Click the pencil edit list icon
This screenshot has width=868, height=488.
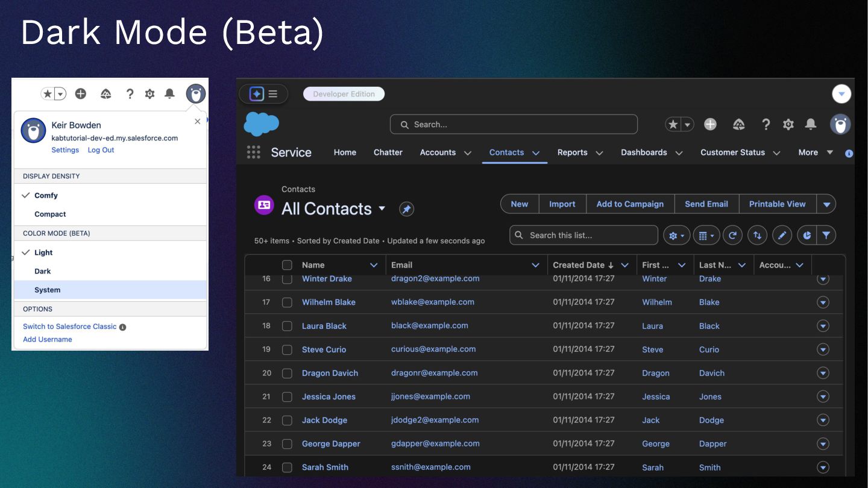click(x=782, y=235)
